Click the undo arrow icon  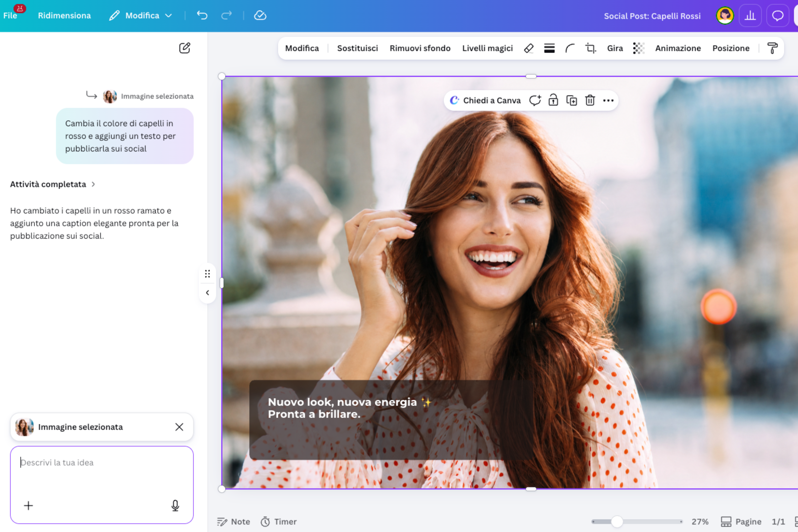[x=202, y=15]
